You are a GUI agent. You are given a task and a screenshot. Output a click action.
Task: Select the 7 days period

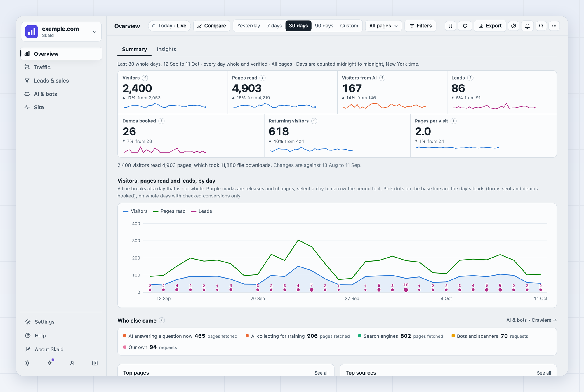tap(274, 26)
